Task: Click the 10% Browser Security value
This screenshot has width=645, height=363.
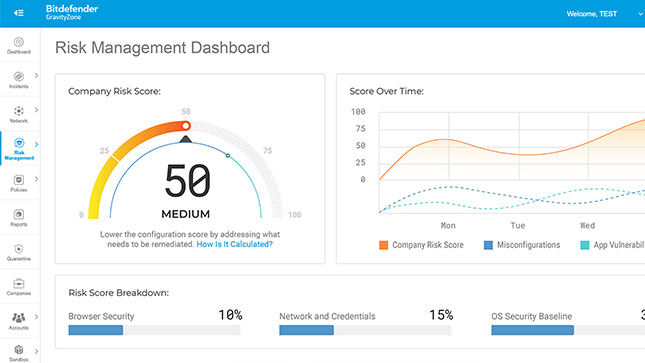Action: (x=230, y=315)
